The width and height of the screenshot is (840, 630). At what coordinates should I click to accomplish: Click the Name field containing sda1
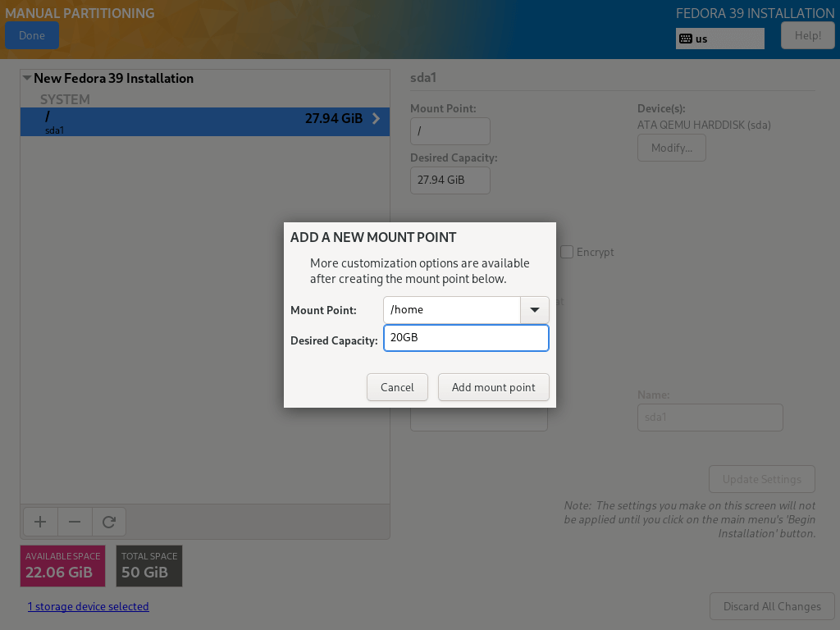pyautogui.click(x=710, y=418)
